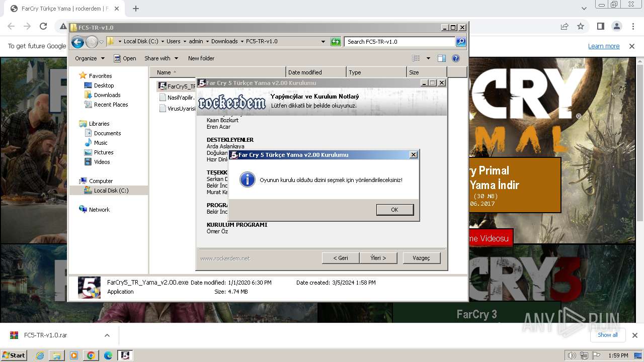This screenshot has height=362, width=644.
Task: Open www.rockerdem.net link in installer footer
Action: click(225, 258)
